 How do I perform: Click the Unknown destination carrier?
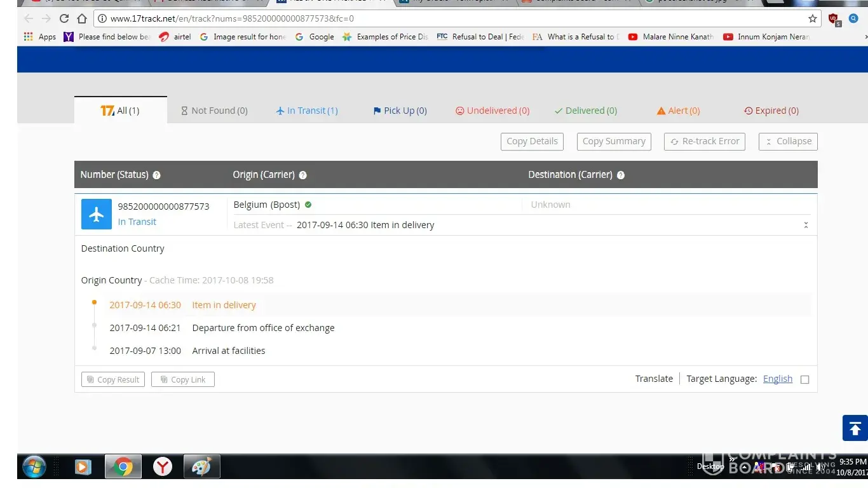pos(550,205)
